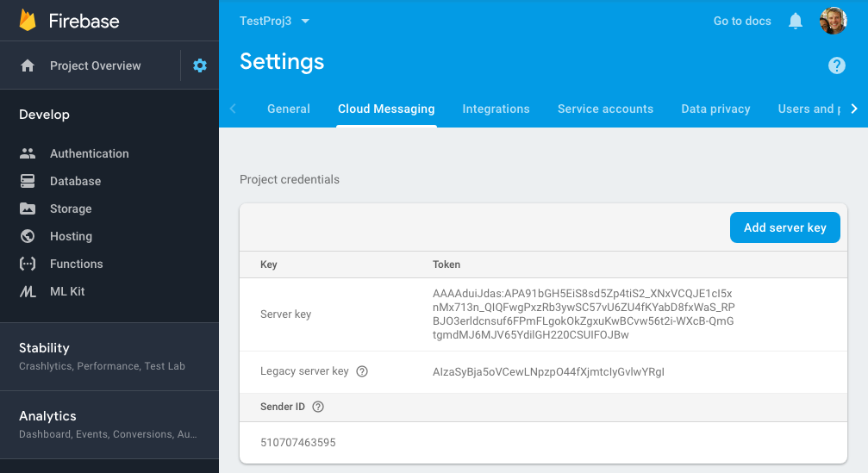This screenshot has width=868, height=473.
Task: Open the TestProj3 project dropdown
Action: point(274,21)
